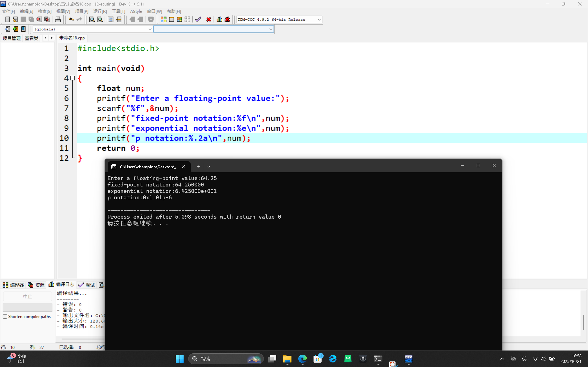
Task: Click the New file toolbar icon
Action: [7, 19]
